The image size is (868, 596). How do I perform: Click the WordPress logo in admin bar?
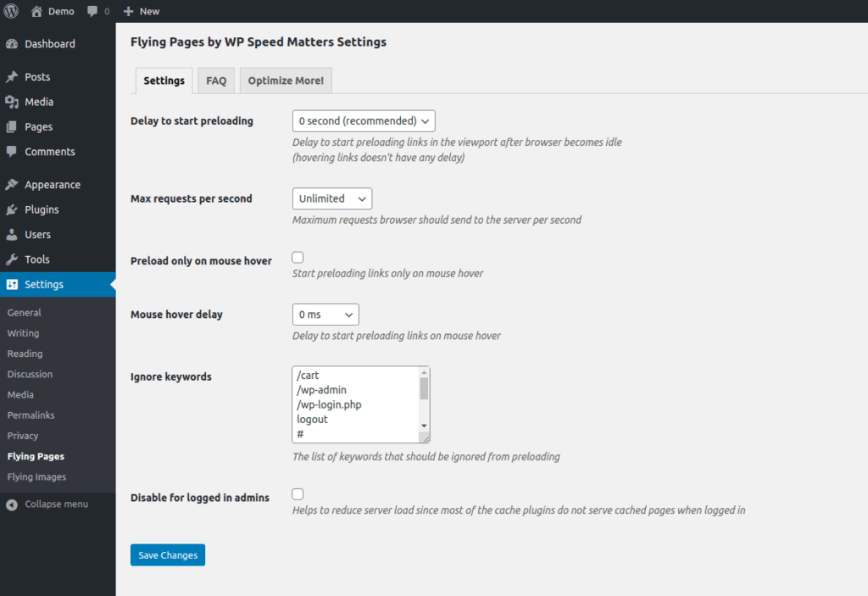(x=11, y=11)
